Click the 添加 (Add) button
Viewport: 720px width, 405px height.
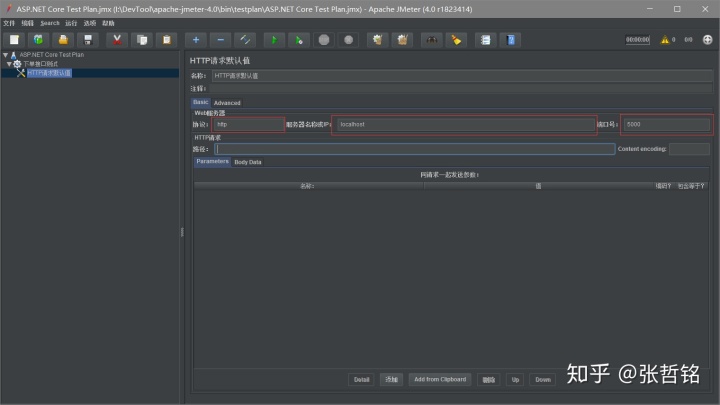click(391, 380)
